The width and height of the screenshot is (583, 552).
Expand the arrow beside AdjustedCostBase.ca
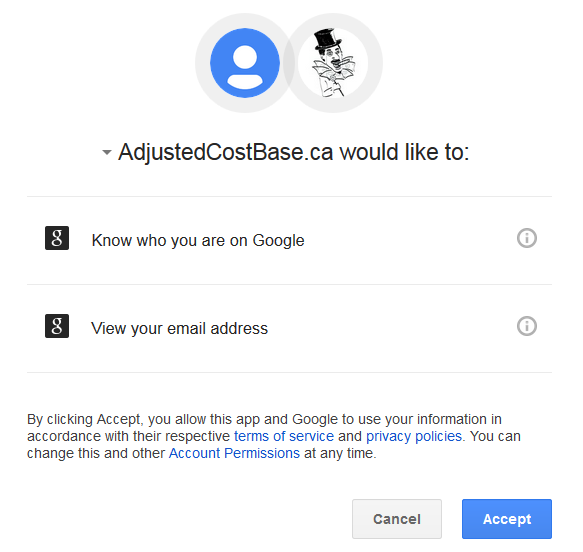point(107,152)
